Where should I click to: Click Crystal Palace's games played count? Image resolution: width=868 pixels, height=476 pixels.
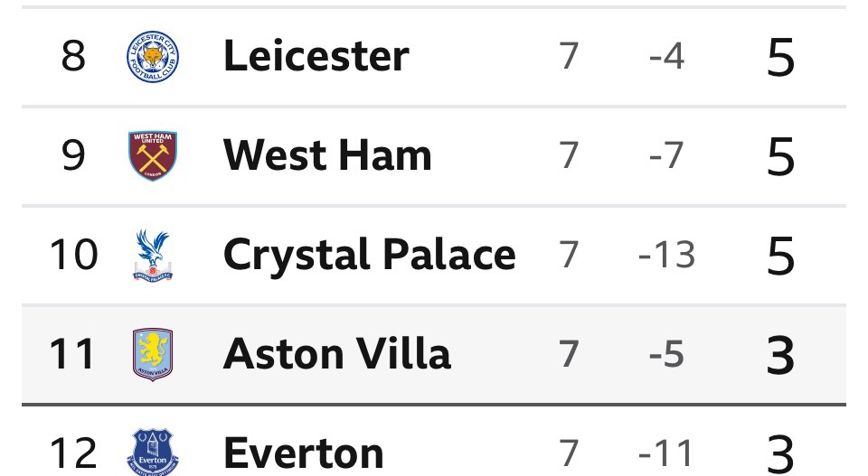tap(568, 255)
